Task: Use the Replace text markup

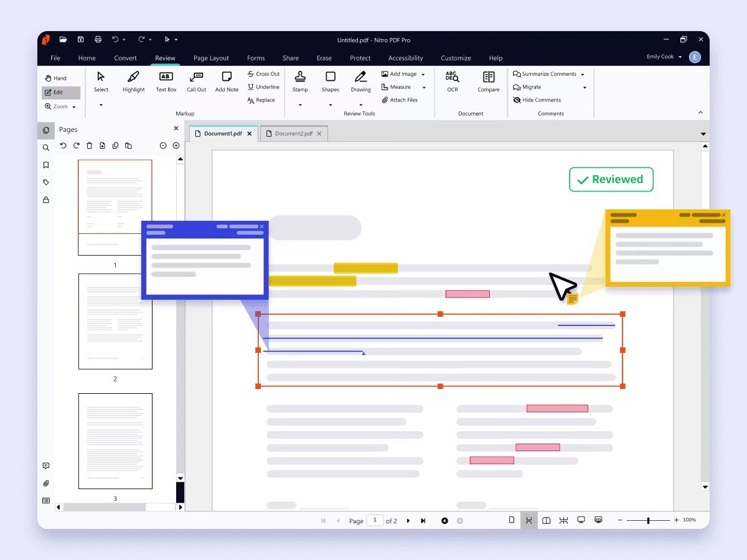Action: coord(261,100)
